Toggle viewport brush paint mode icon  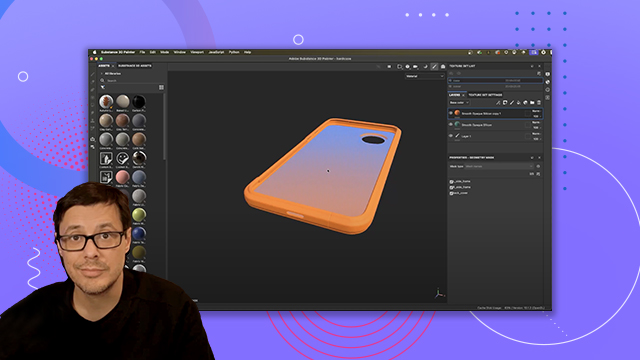[434, 67]
